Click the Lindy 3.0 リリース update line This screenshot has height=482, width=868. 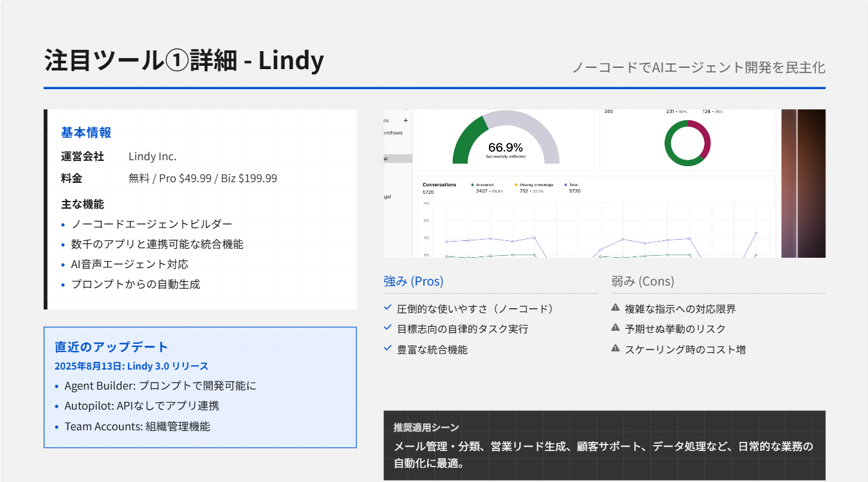point(131,366)
